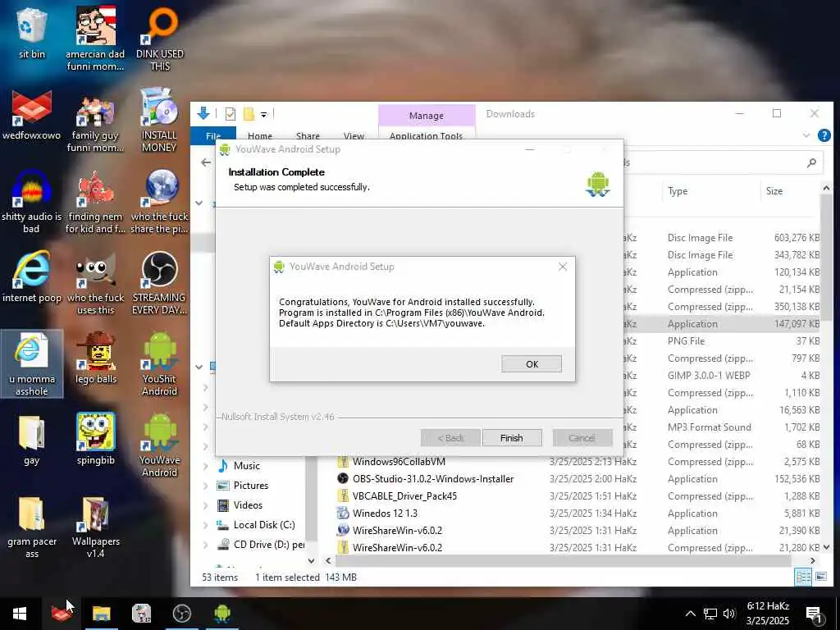Expand CD Drive (D:) in navigation pane
The image size is (840, 630).
(205, 546)
